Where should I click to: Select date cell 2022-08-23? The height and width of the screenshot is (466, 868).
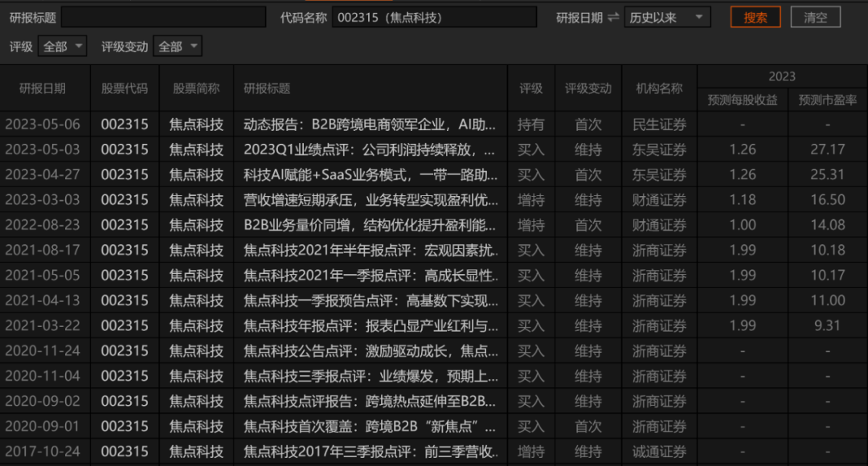click(43, 225)
